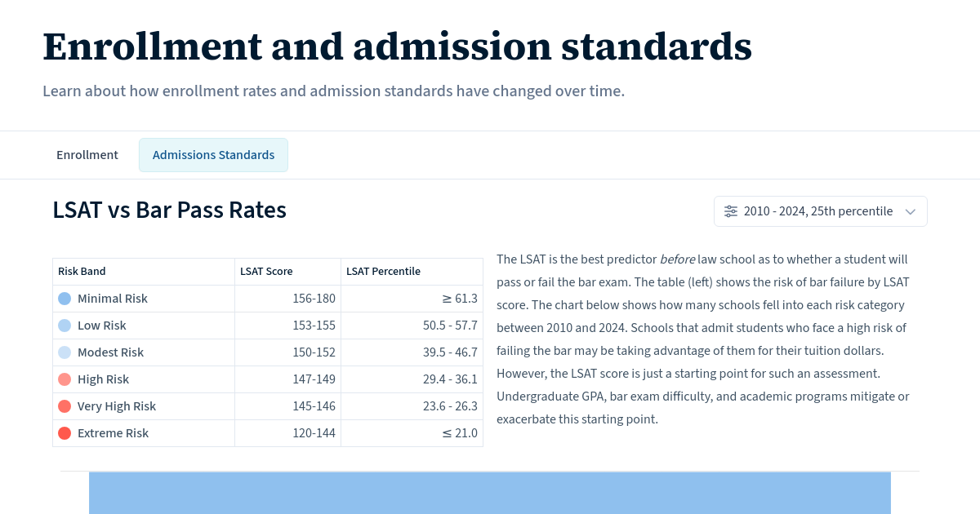Click the Extreme Risk row label
Screen dimensions: 980x514
(x=113, y=433)
